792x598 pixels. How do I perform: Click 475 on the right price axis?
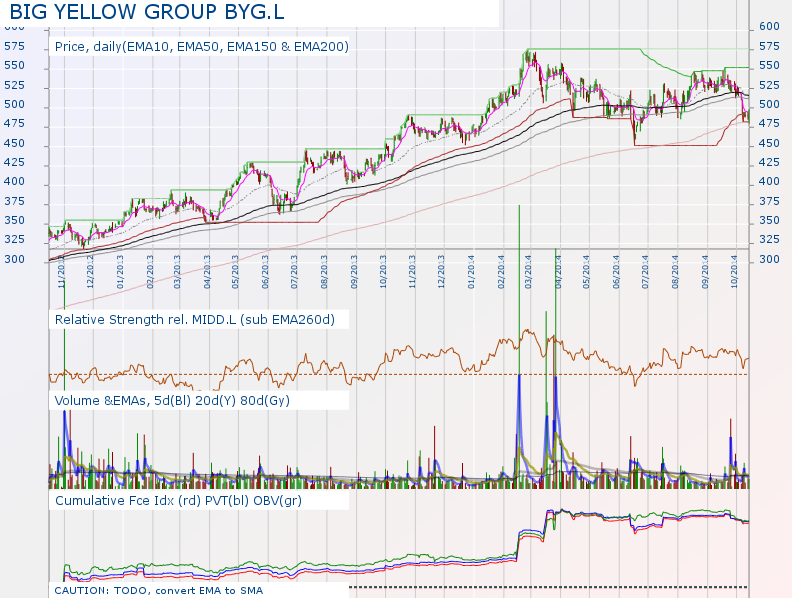point(769,124)
